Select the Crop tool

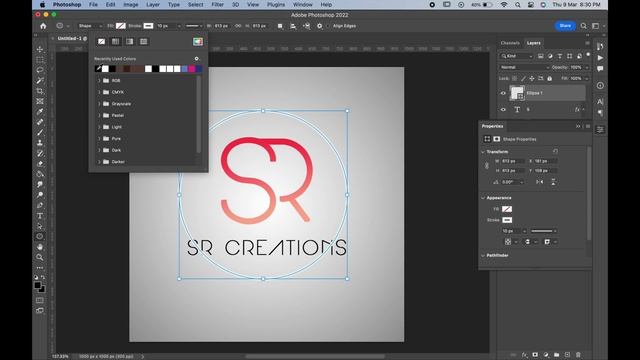pos(40,91)
